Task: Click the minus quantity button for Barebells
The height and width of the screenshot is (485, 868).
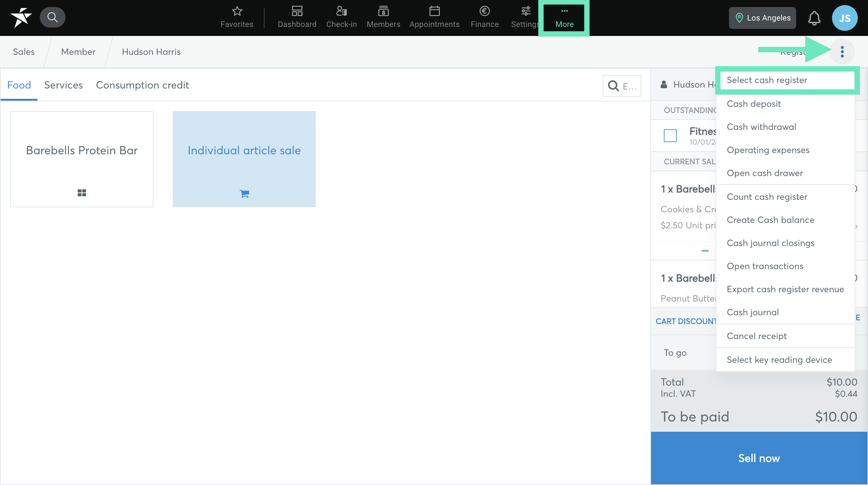Action: tap(705, 251)
